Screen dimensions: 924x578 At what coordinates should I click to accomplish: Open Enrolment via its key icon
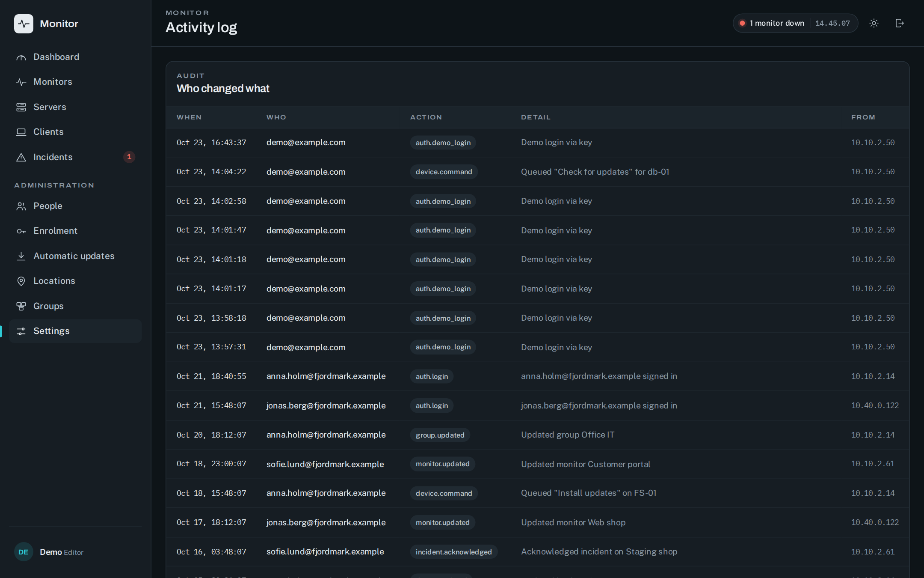21,231
